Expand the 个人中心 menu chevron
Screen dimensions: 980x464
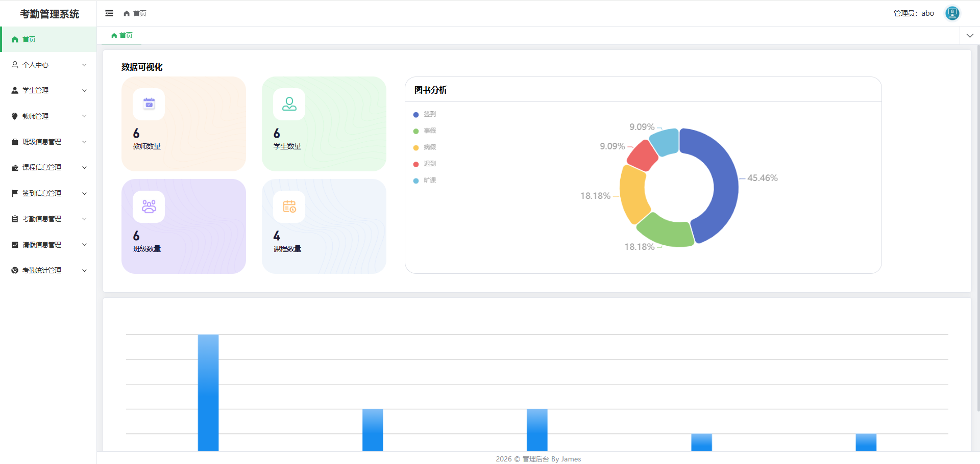pyautogui.click(x=84, y=65)
